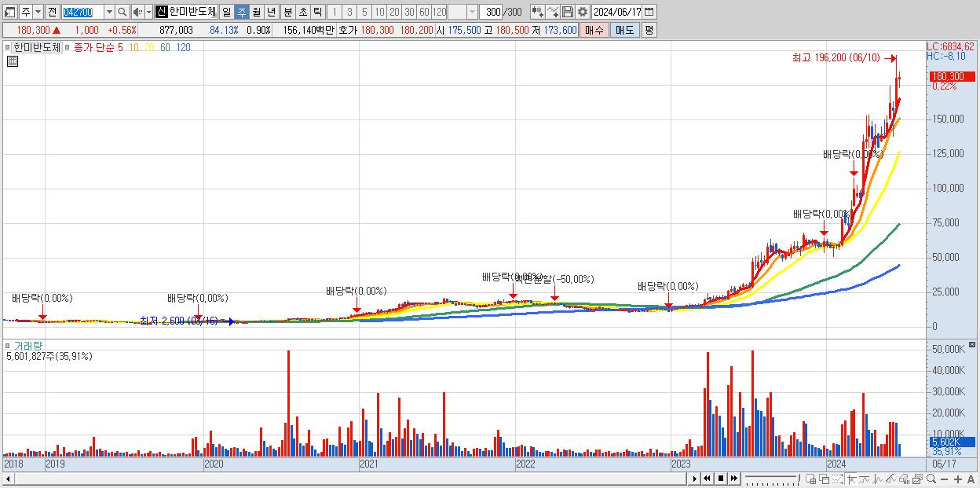Click the dotted trend region icon
Image resolution: width=980 pixels, height=488 pixels.
coord(837,479)
